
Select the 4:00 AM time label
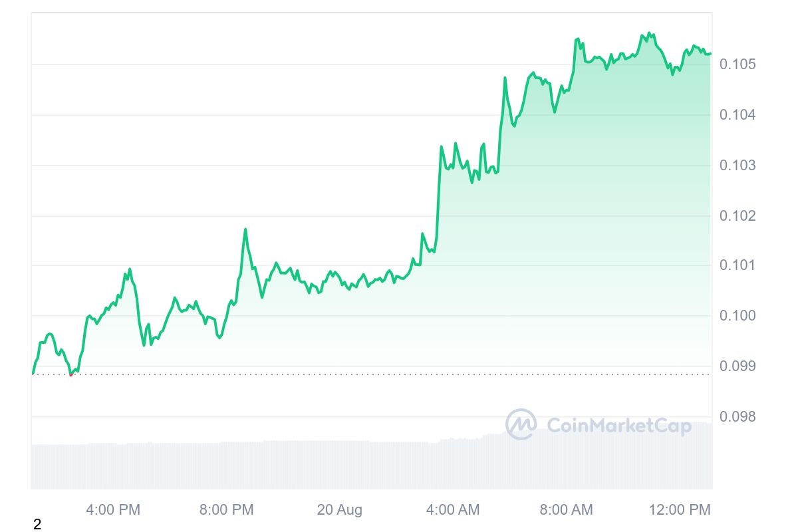tap(452, 510)
